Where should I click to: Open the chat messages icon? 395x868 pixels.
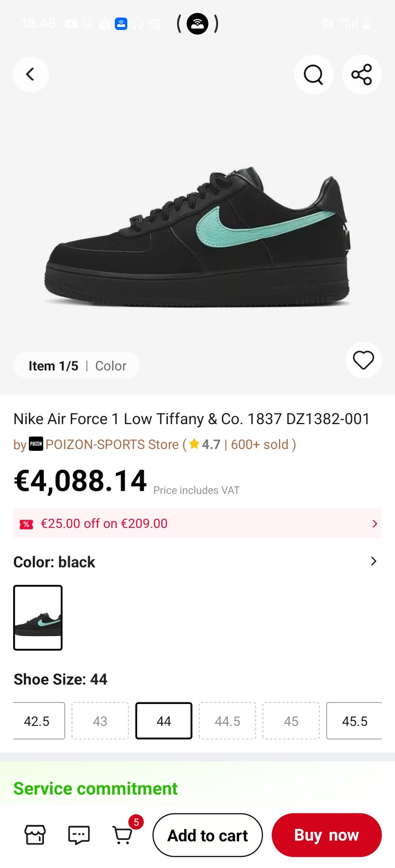click(x=79, y=835)
